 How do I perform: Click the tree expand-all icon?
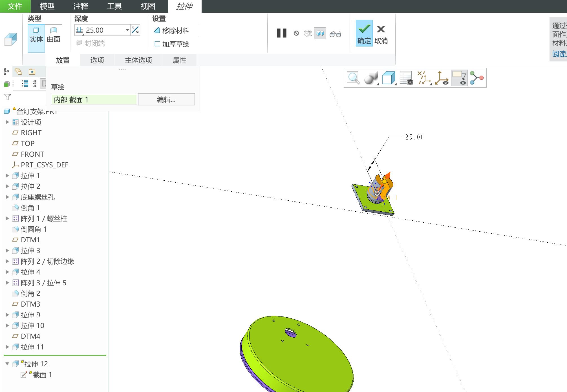[35, 83]
